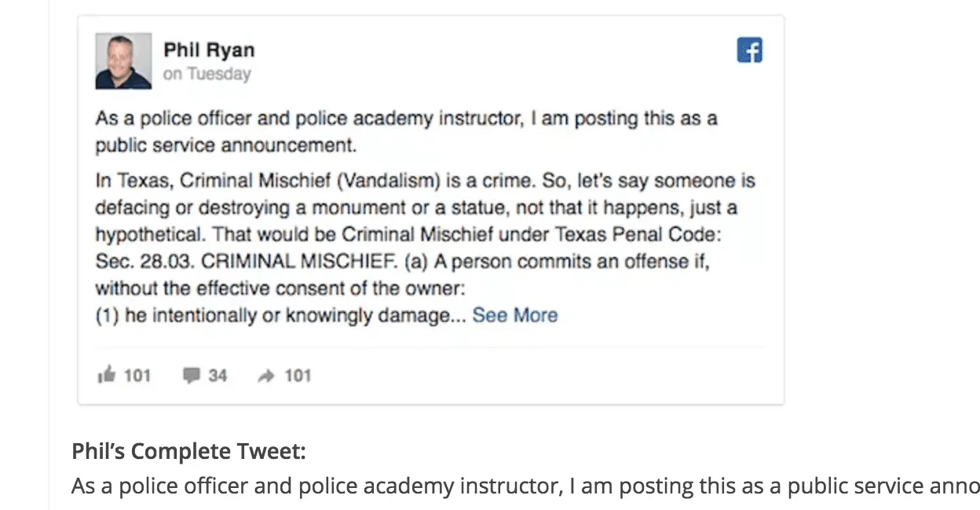Click the share arrow icon

pos(265,376)
